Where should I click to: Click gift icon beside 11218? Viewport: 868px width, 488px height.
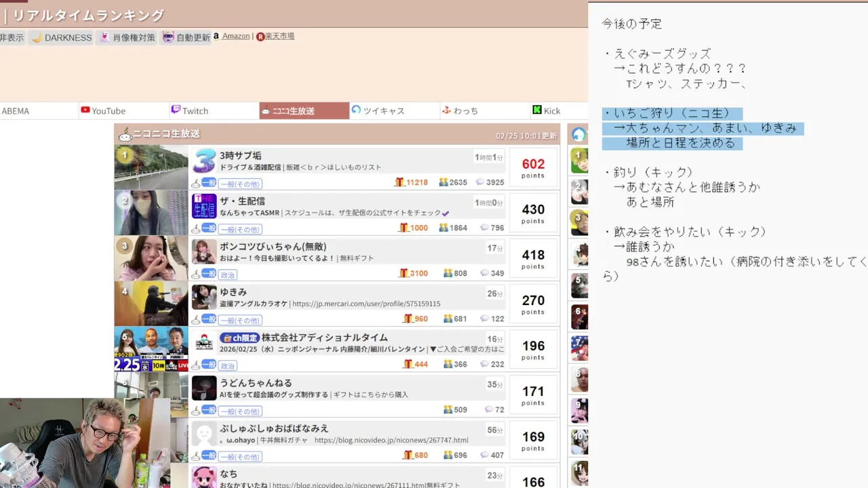400,182
